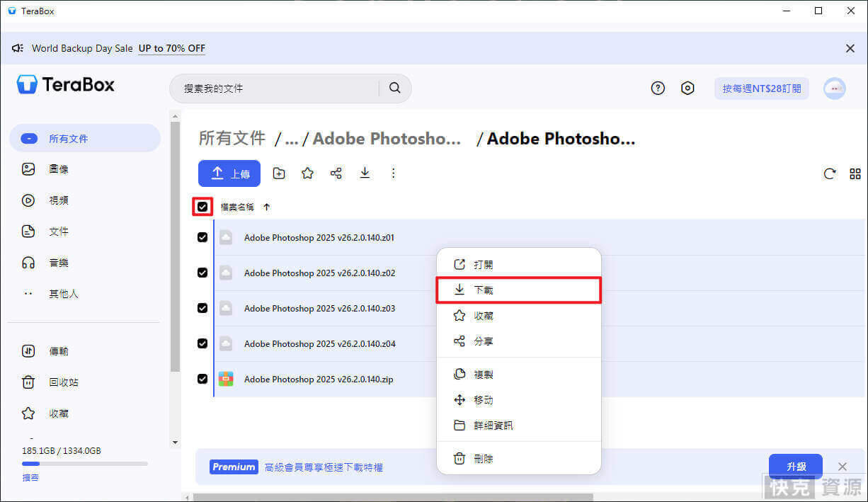Click the TeraBox logo in the sidebar
Screen dimensions: 868x502
pyautogui.click(x=66, y=85)
